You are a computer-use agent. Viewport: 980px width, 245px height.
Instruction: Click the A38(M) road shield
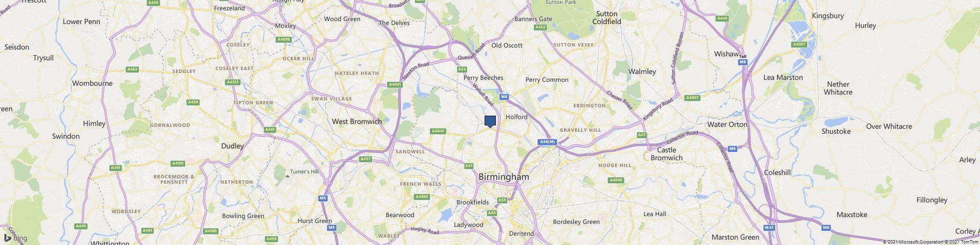[x=547, y=142]
